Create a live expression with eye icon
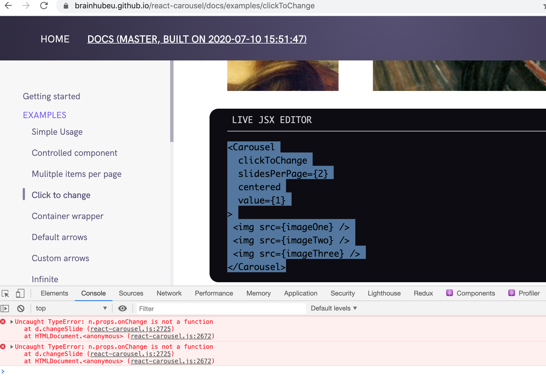 [122, 308]
